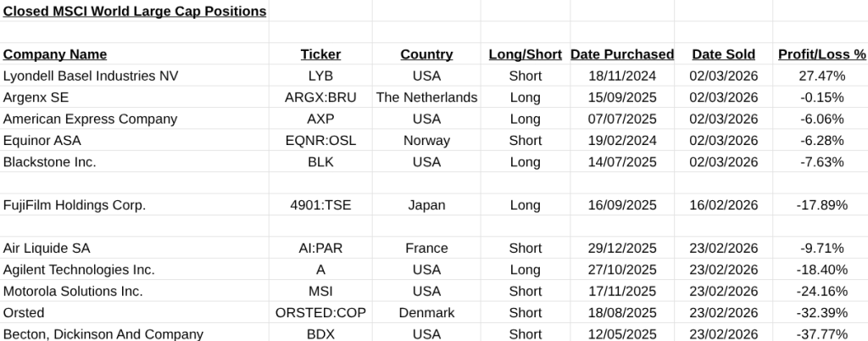Viewport: 868px width, 341px height.
Task: Click the Becton, Dickinson And Company cell
Action: 103,334
